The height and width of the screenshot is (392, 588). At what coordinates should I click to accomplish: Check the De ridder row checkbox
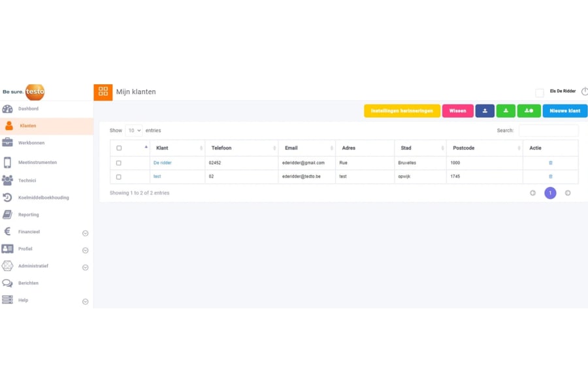119,163
